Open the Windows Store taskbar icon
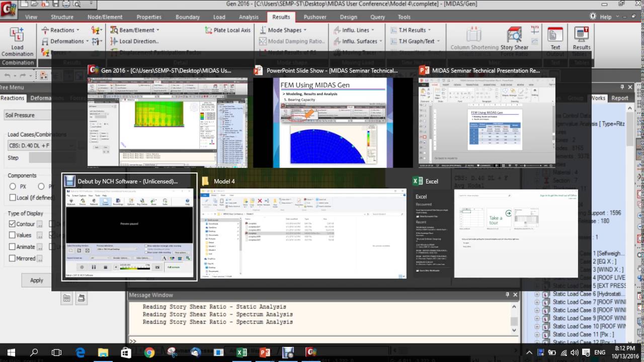644x362 pixels. coord(126,352)
